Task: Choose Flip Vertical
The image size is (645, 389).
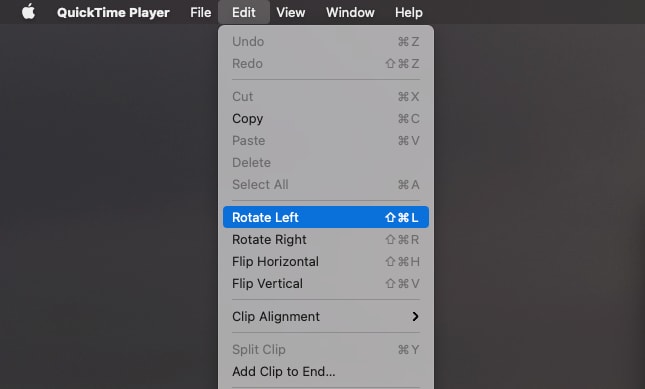Action: 326,283
